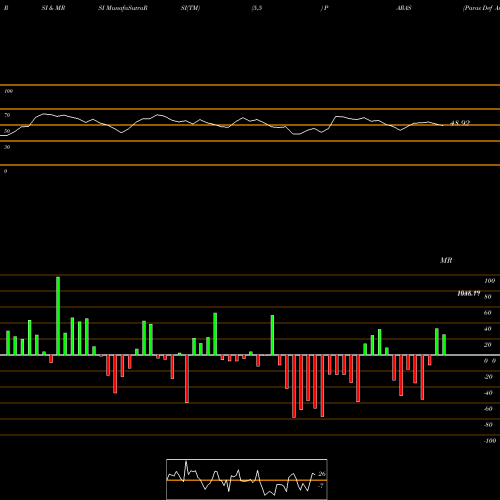Click the MR axis label 80
The image size is (500, 500).
[488, 297]
